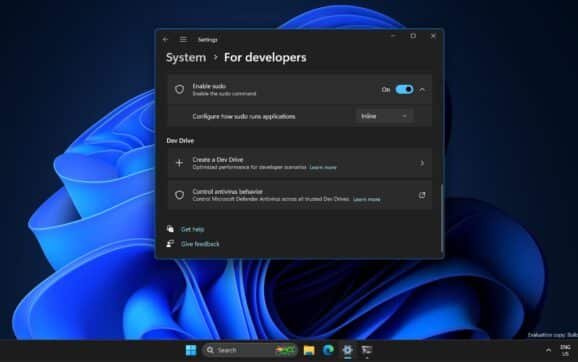Open Learn more link under Control antivirus behavior
The height and width of the screenshot is (362, 578).
tap(366, 199)
